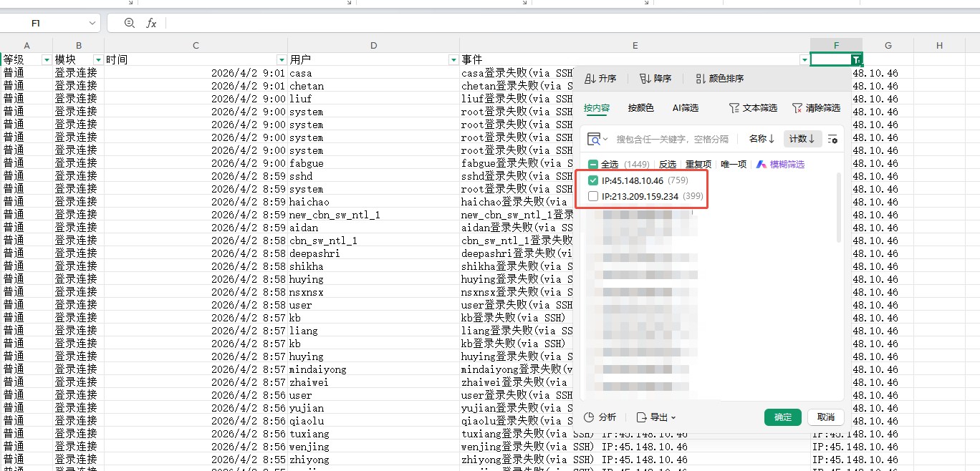The width and height of the screenshot is (980, 471).
Task: Expand 导出 export dropdown
Action: pyautogui.click(x=656, y=417)
